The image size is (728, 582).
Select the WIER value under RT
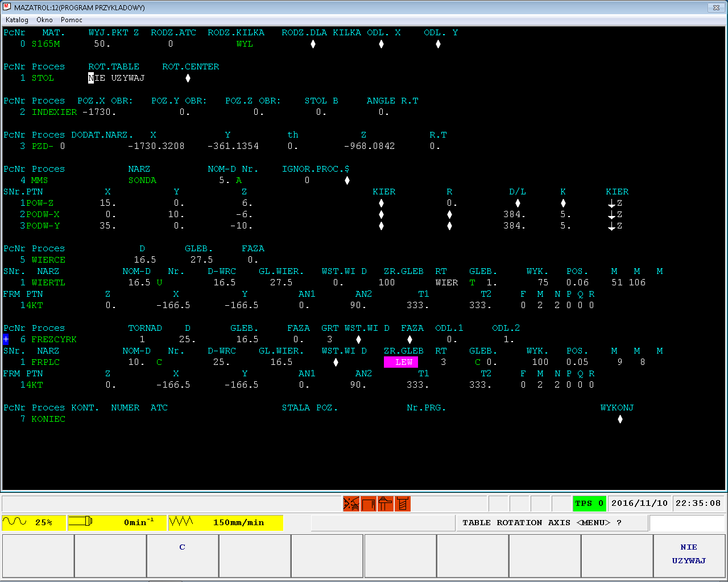coord(446,282)
